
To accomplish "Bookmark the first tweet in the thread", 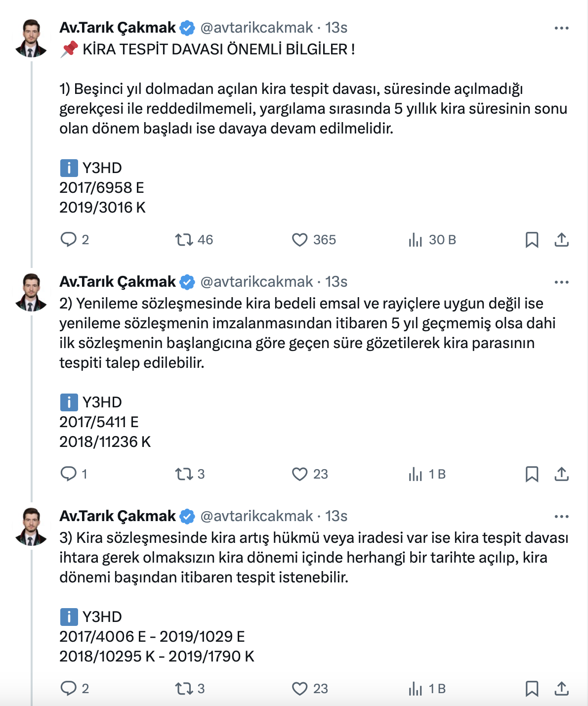I will point(532,240).
